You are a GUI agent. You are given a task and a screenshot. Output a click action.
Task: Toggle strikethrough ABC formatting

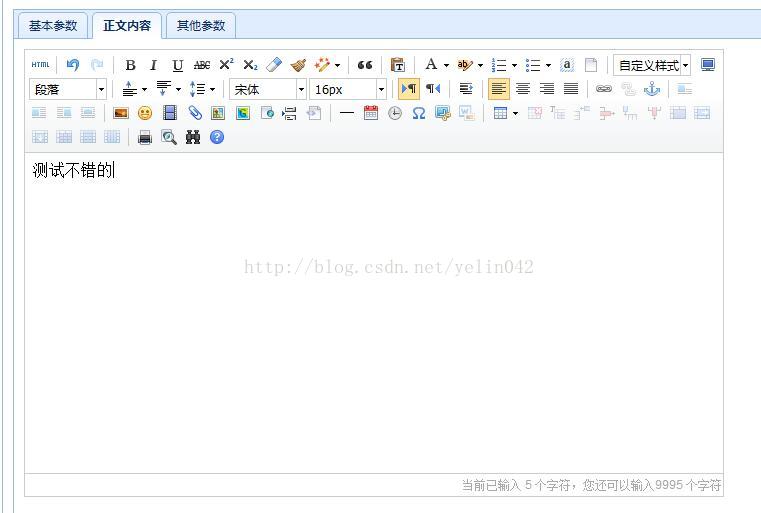tap(201, 65)
